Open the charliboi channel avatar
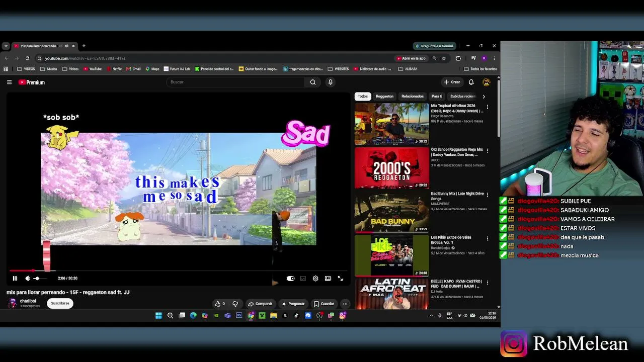Image resolution: width=644 pixels, height=362 pixels. [12, 303]
